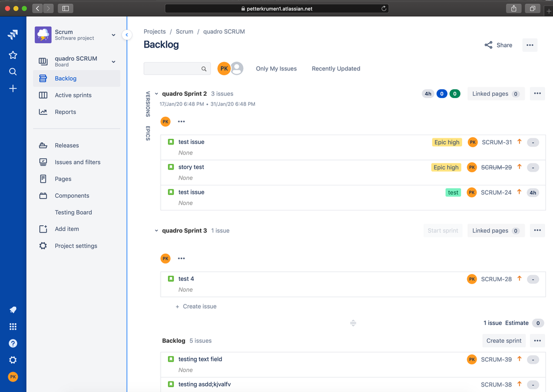Click browser back button

coord(37,8)
